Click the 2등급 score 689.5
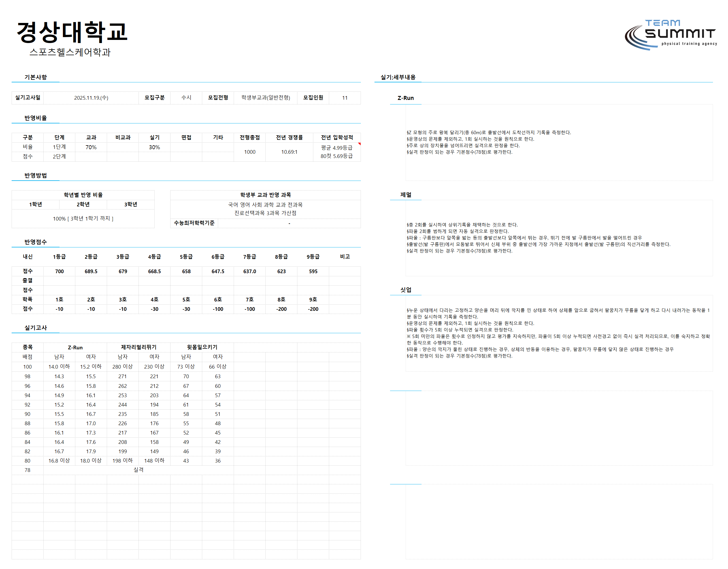Image resolution: width=728 pixels, height=569 pixels. pos(91,271)
